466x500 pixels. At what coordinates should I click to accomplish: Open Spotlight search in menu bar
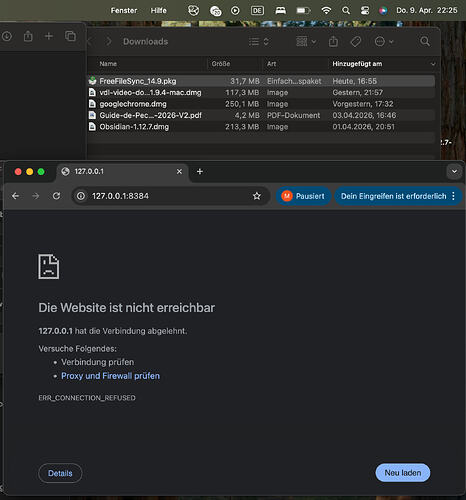point(346,11)
